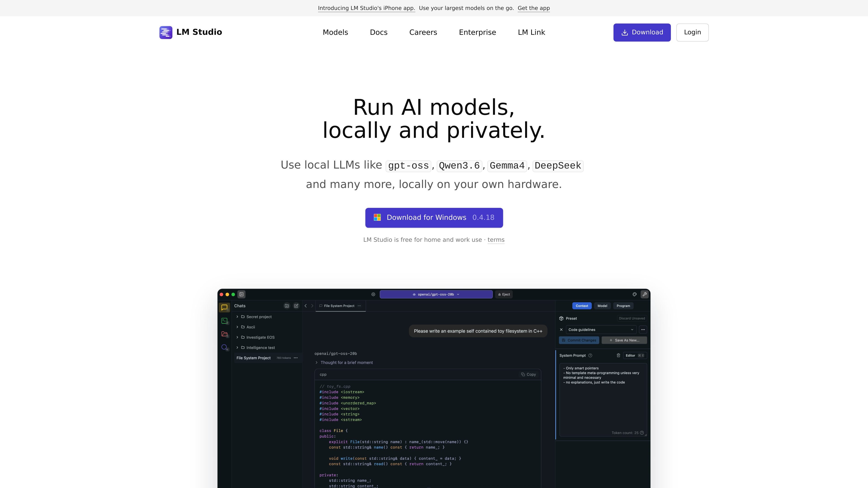Viewport: 868px width, 488px height.
Task: Expand the Intelligence test folder
Action: pos(237,347)
